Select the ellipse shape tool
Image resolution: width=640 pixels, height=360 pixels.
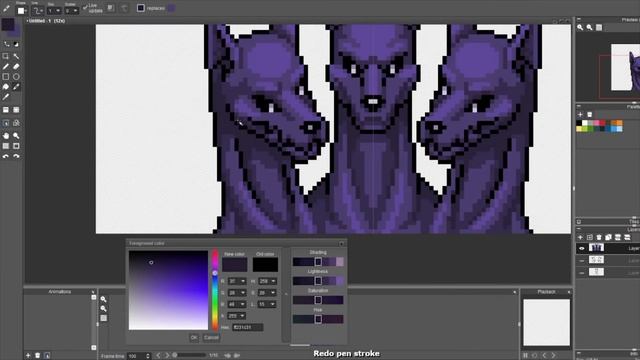tap(16, 76)
